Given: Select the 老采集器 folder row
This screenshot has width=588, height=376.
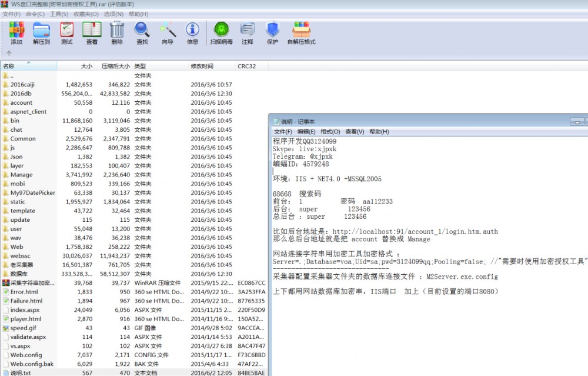Looking at the screenshot, I should (134, 265).
